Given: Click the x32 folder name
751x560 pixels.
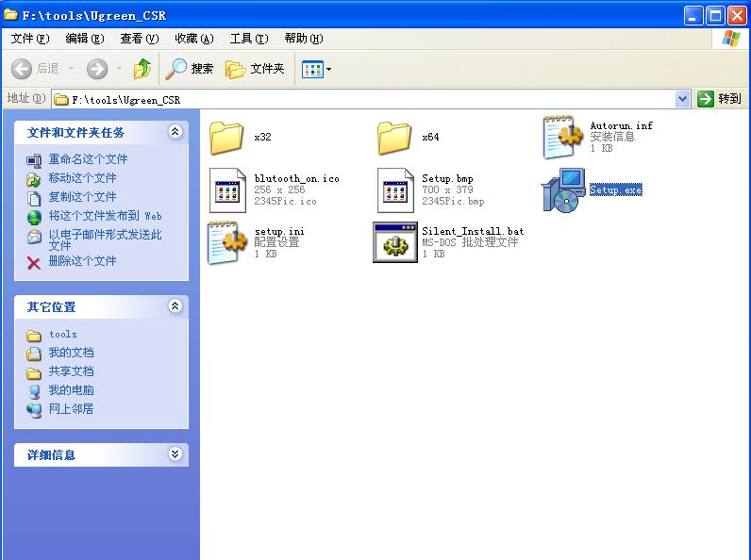Looking at the screenshot, I should point(262,137).
